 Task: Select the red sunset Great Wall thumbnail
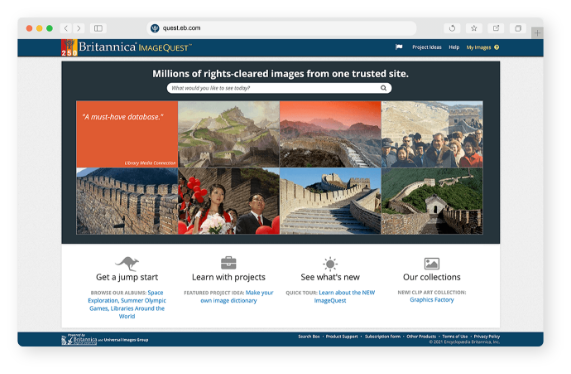[330, 134]
